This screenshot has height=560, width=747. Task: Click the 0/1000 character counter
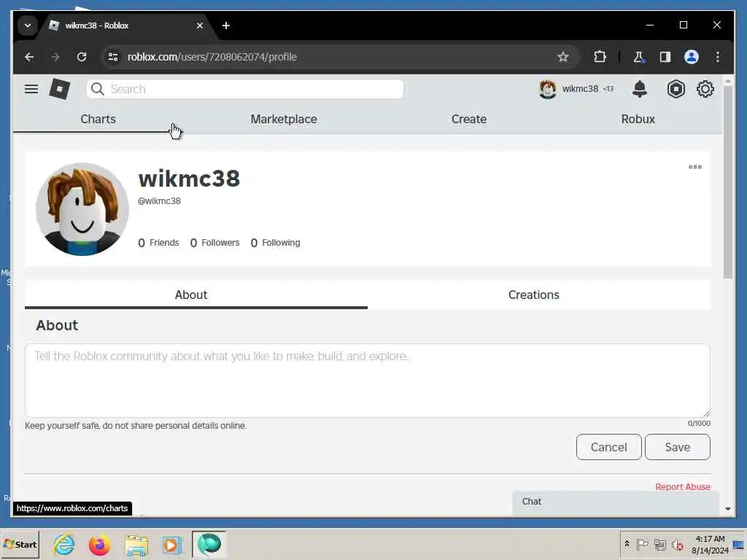[x=699, y=424]
